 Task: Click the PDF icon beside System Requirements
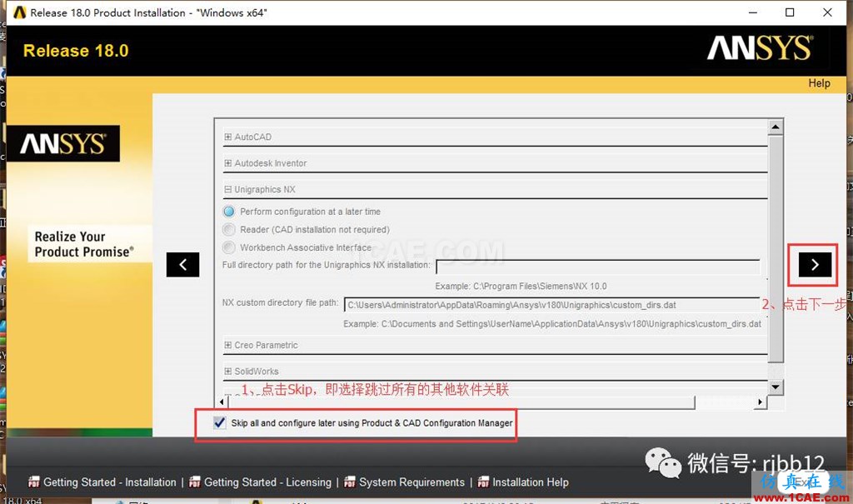pos(349,482)
